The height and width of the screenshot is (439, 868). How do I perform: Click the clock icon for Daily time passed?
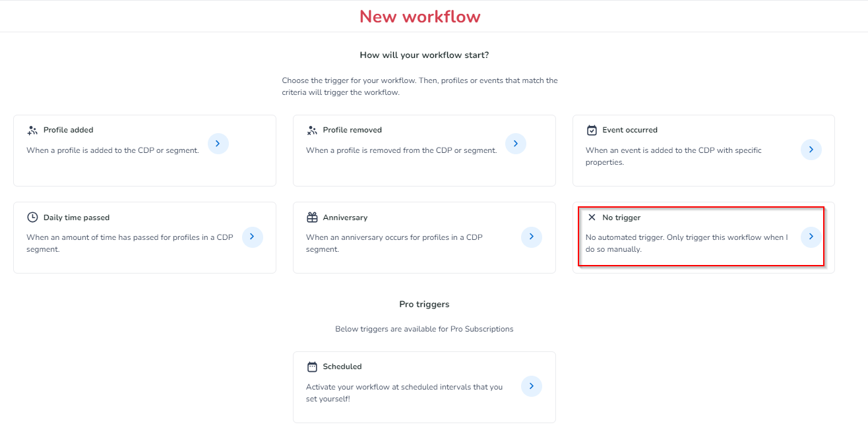tap(32, 218)
